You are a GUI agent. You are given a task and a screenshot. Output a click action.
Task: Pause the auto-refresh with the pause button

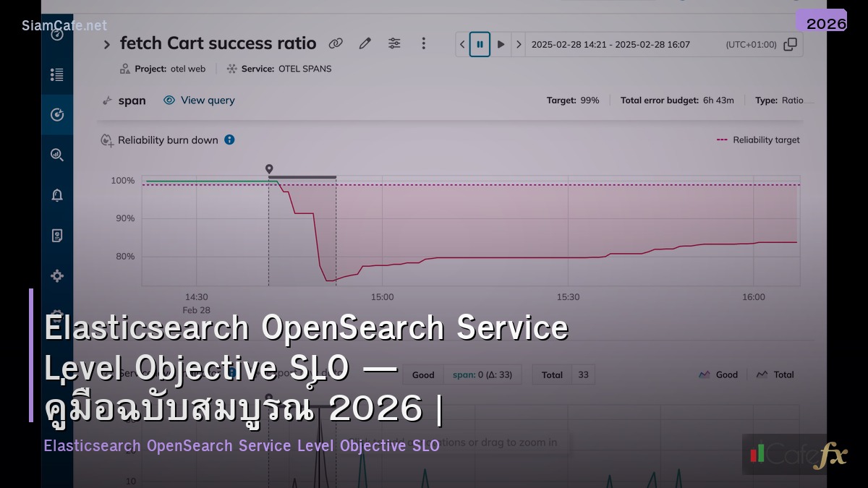pyautogui.click(x=480, y=44)
